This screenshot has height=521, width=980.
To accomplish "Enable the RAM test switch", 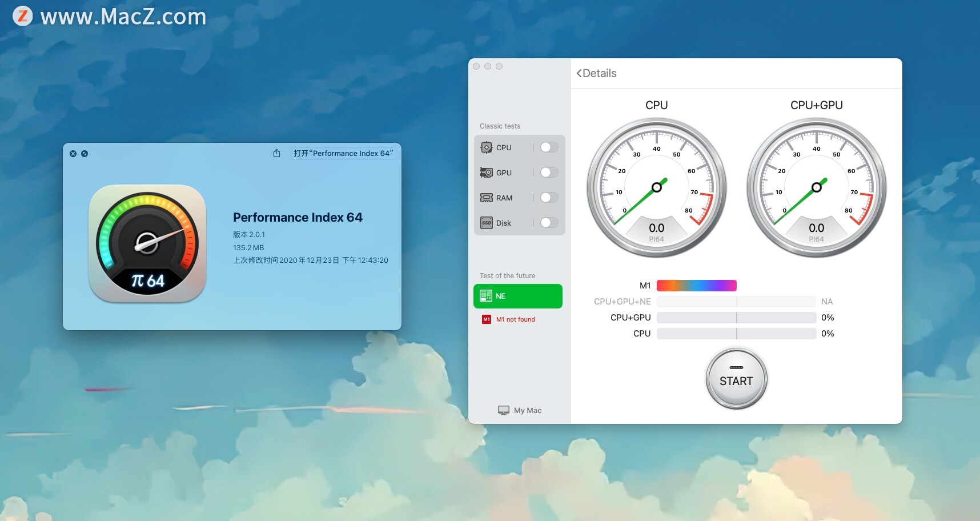I will pos(549,198).
